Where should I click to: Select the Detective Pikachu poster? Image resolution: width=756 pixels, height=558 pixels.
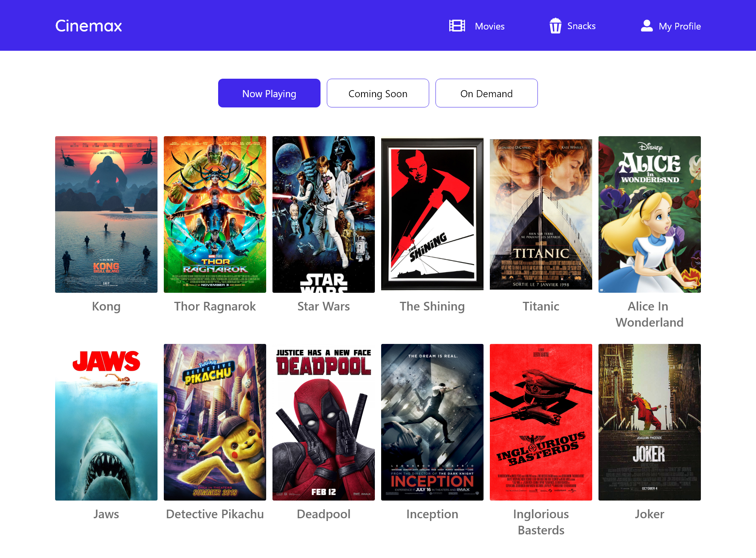tap(215, 422)
